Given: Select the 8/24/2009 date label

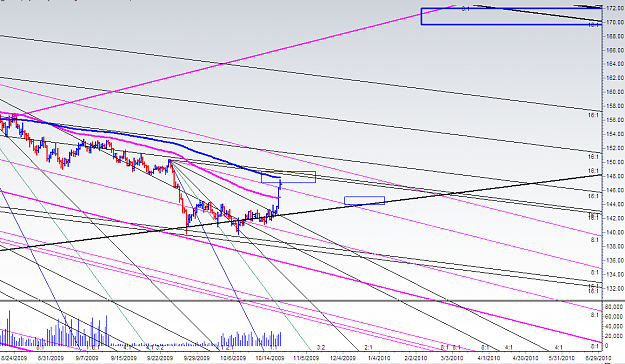Looking at the screenshot, I should coord(15,358).
